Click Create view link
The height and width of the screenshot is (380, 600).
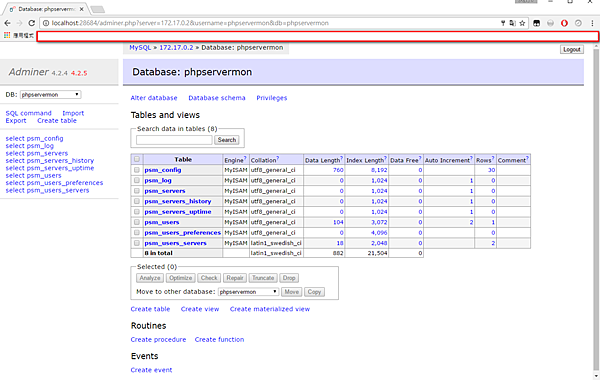coord(200,309)
